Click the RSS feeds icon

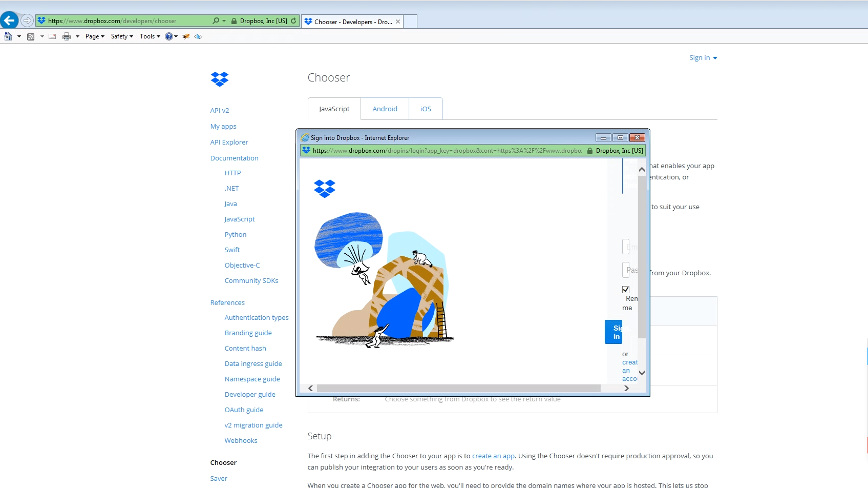pos(31,36)
